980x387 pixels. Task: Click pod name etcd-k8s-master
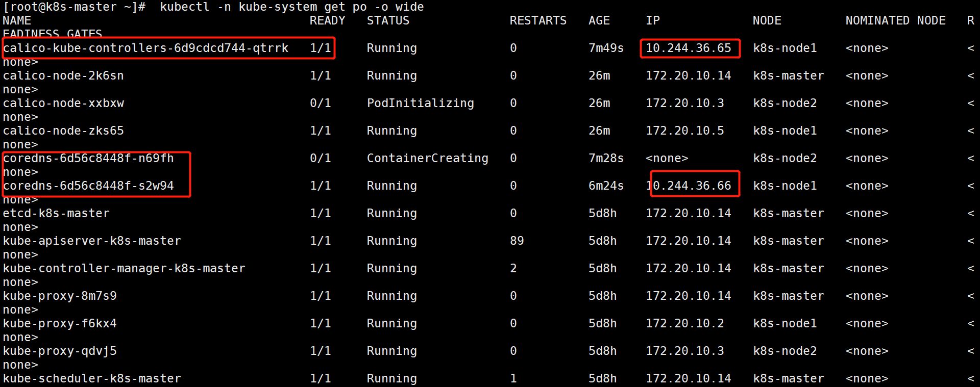click(56, 213)
